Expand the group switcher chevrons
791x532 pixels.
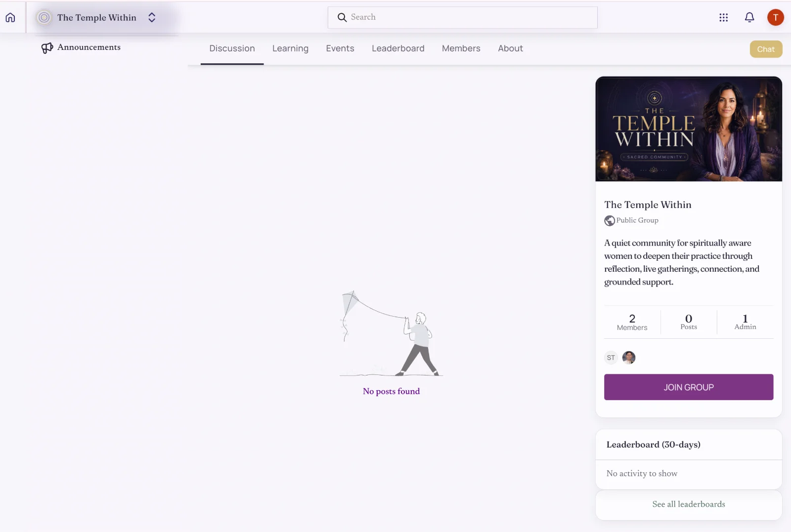pyautogui.click(x=152, y=17)
